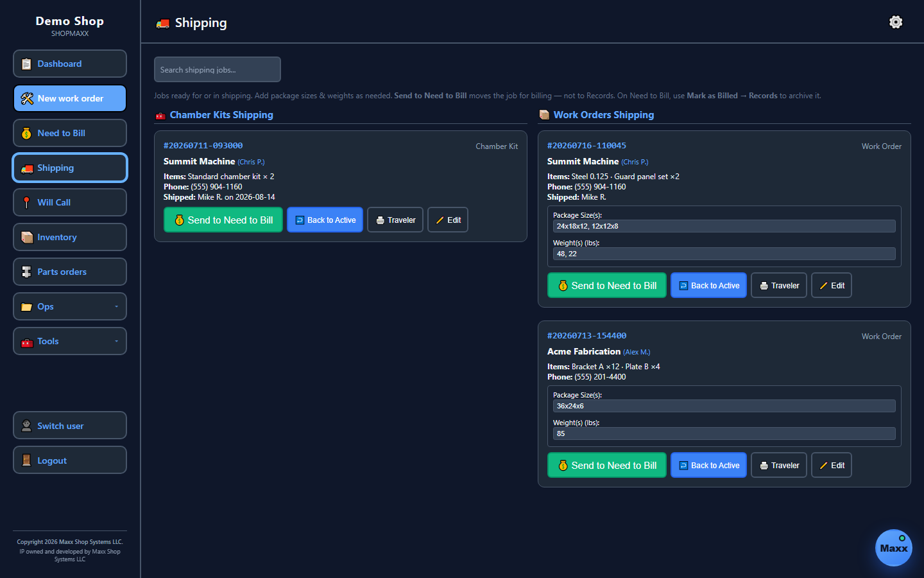Click the truck icon in the page header
The image size is (924, 578).
tap(163, 24)
